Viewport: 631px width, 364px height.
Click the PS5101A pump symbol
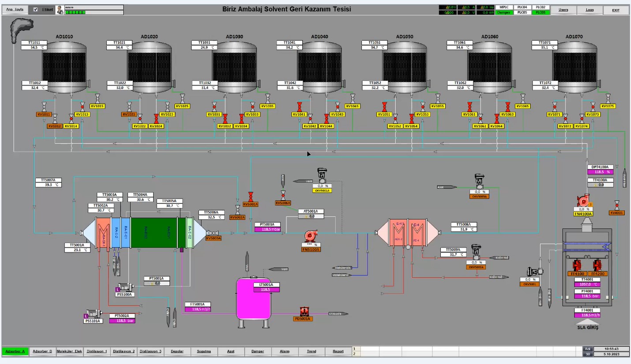pos(93,314)
